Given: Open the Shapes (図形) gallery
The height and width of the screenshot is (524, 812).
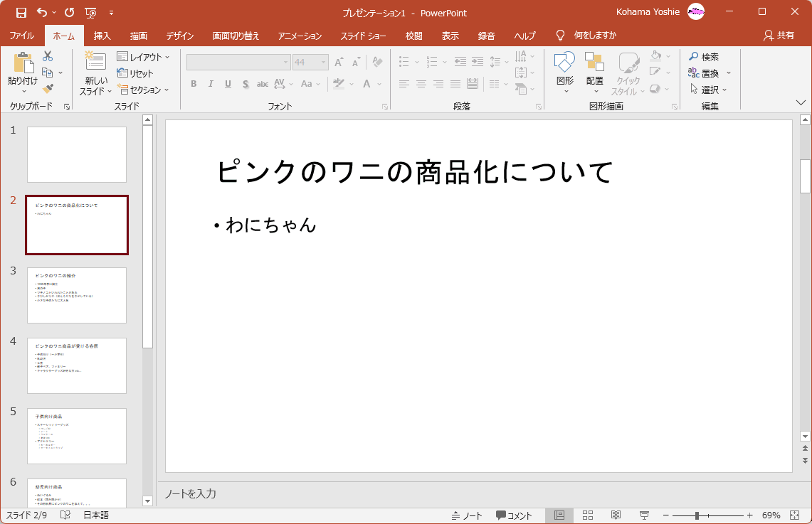Looking at the screenshot, I should (564, 64).
